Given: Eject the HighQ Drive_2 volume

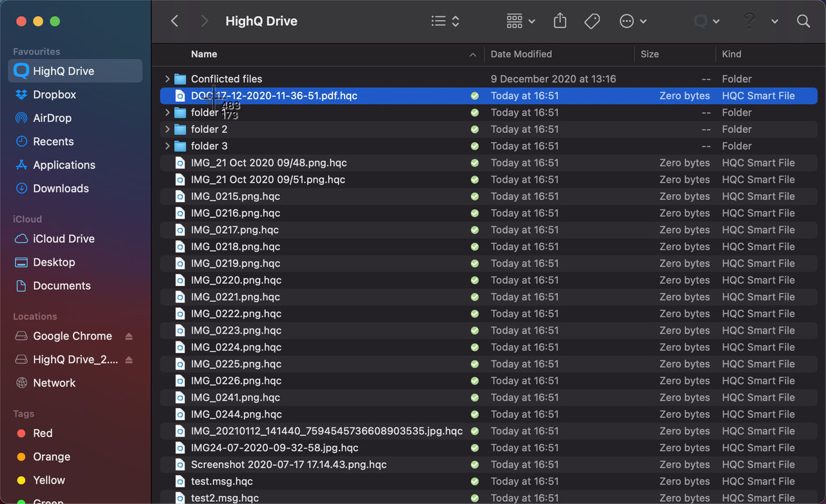Looking at the screenshot, I should tap(129, 359).
